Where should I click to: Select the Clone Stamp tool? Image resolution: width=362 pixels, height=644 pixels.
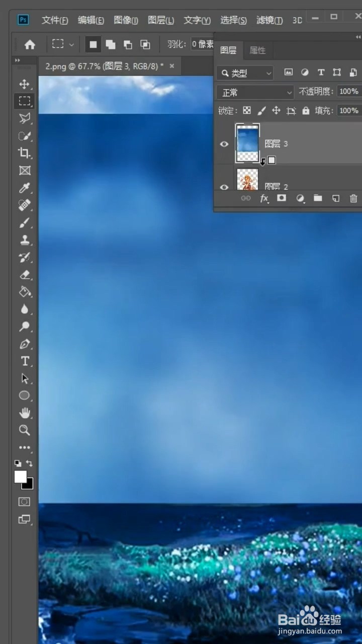pyautogui.click(x=24, y=240)
